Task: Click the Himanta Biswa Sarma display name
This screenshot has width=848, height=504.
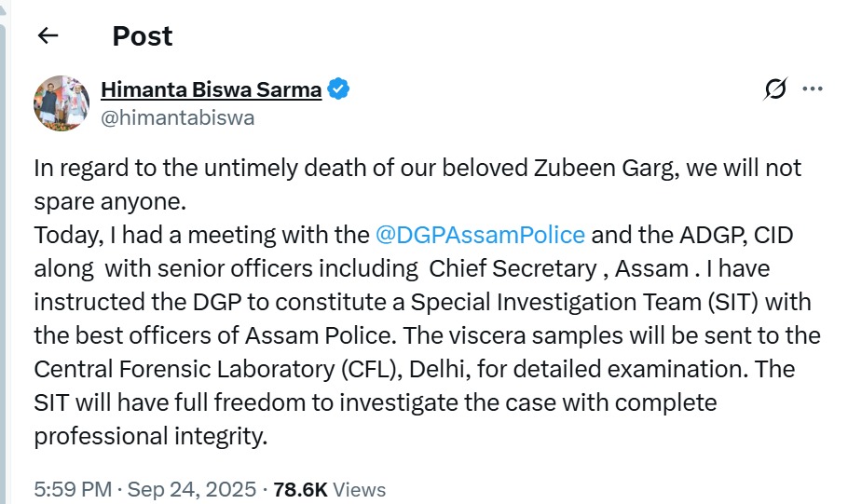Action: tap(211, 89)
